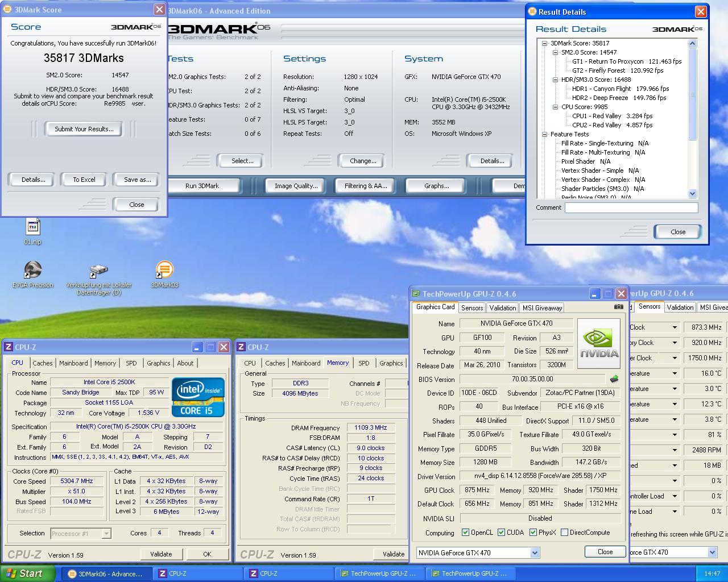Collapse the 3DMark Score tree node
This screenshot has height=582, width=728.
[x=544, y=43]
